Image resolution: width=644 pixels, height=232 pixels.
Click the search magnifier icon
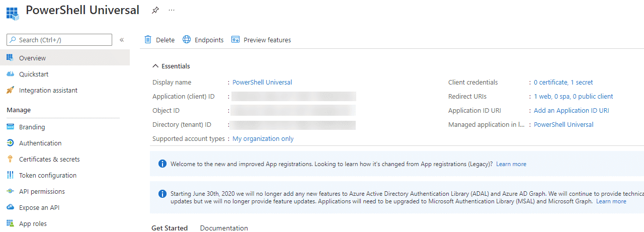(13, 40)
